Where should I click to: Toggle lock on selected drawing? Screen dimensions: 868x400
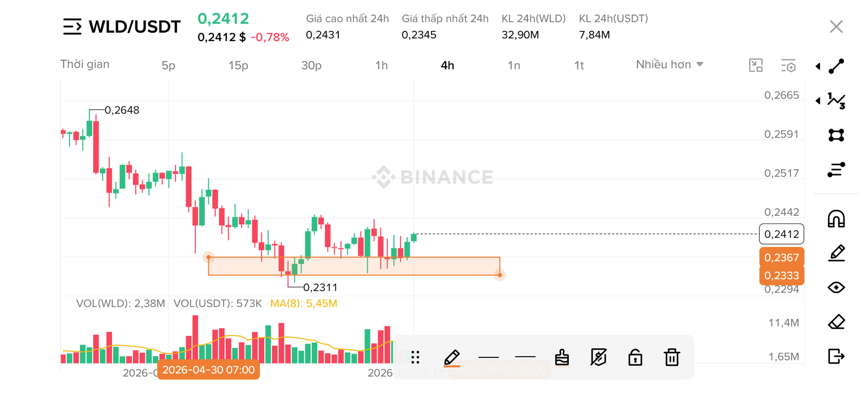(x=635, y=357)
